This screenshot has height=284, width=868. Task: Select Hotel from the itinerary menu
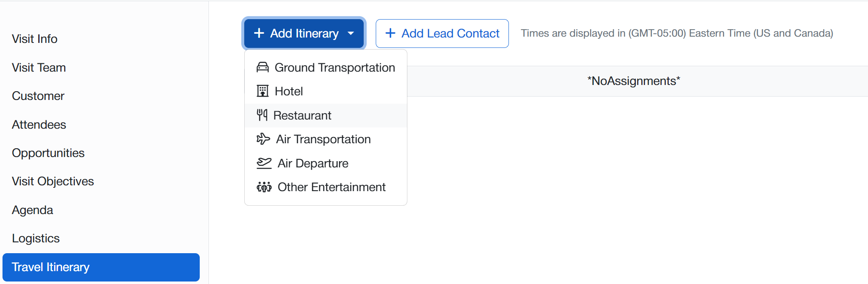click(289, 91)
